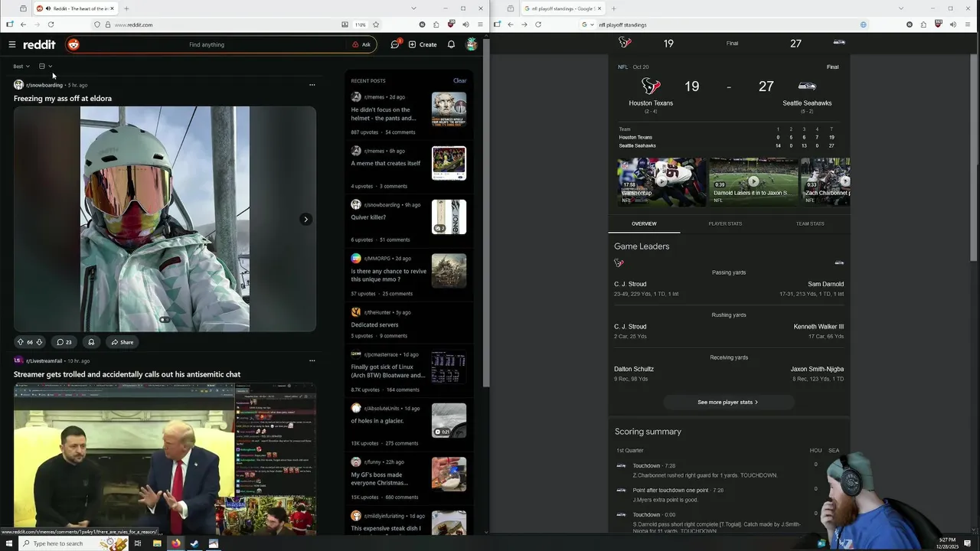Clear the Recent Posts list

(x=459, y=80)
